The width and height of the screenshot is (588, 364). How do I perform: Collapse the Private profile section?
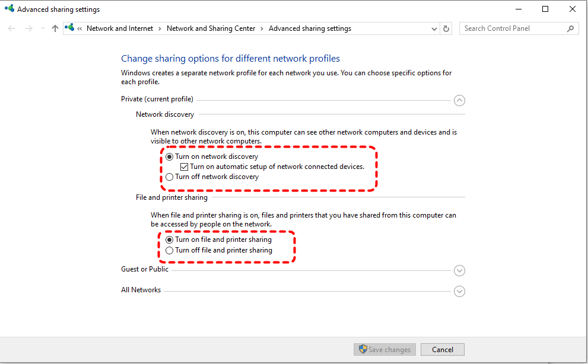click(459, 100)
